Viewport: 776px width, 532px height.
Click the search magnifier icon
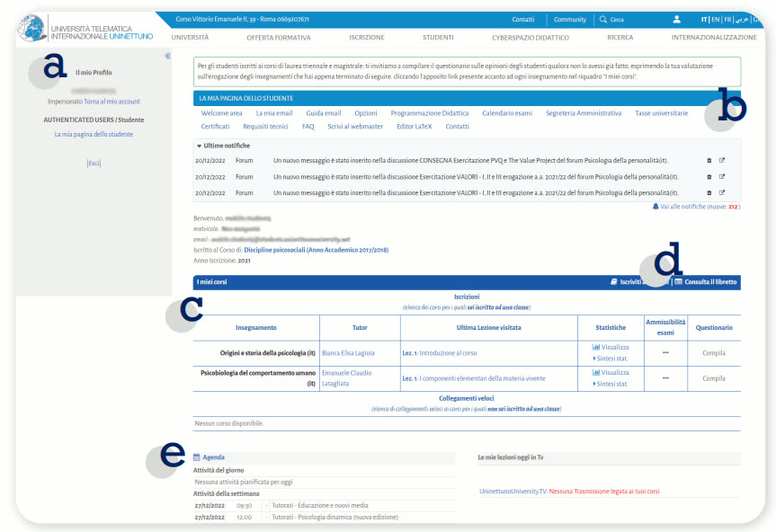coord(602,19)
